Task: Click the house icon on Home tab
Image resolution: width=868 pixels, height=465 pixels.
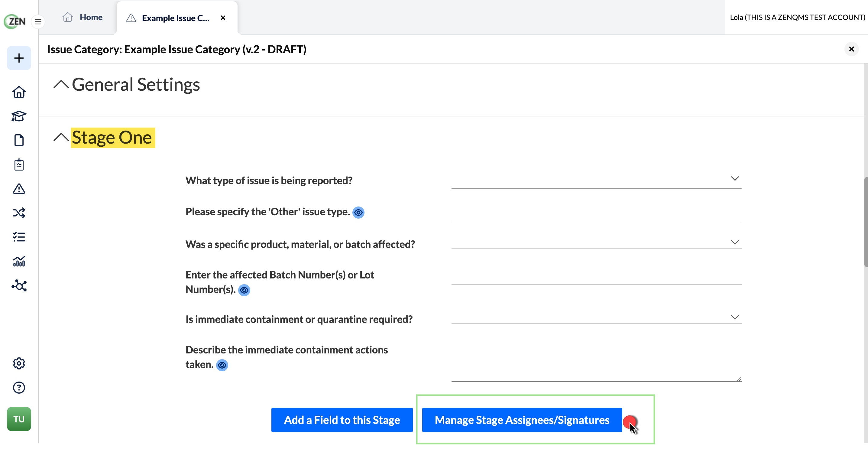Action: tap(68, 17)
